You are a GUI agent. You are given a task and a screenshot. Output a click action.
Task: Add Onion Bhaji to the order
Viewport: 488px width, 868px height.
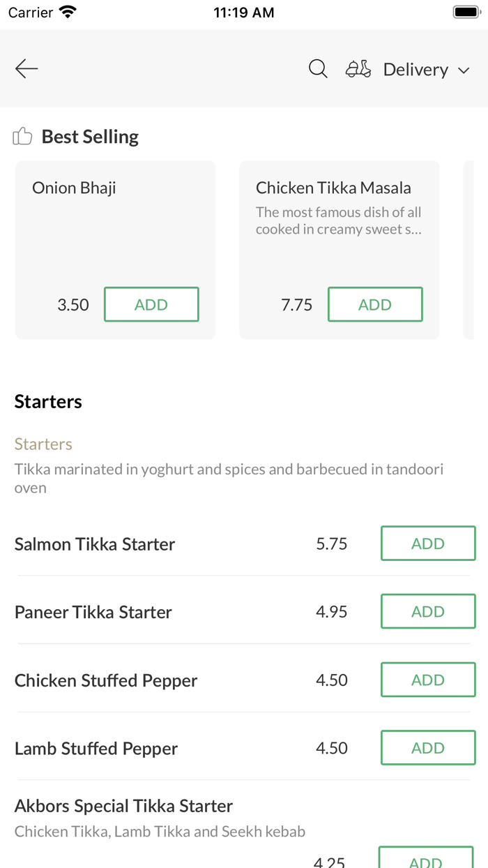click(151, 304)
